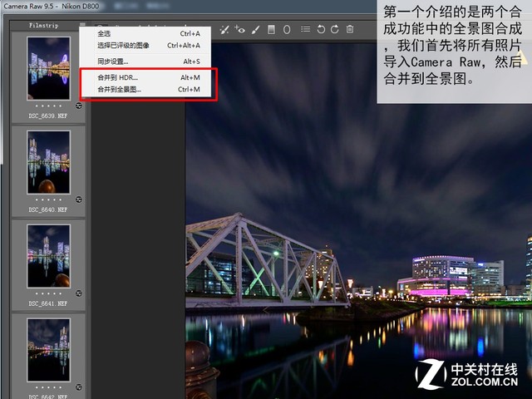Choose 选择已评级的图像 menu entry
532x399 pixels.
[145, 46]
